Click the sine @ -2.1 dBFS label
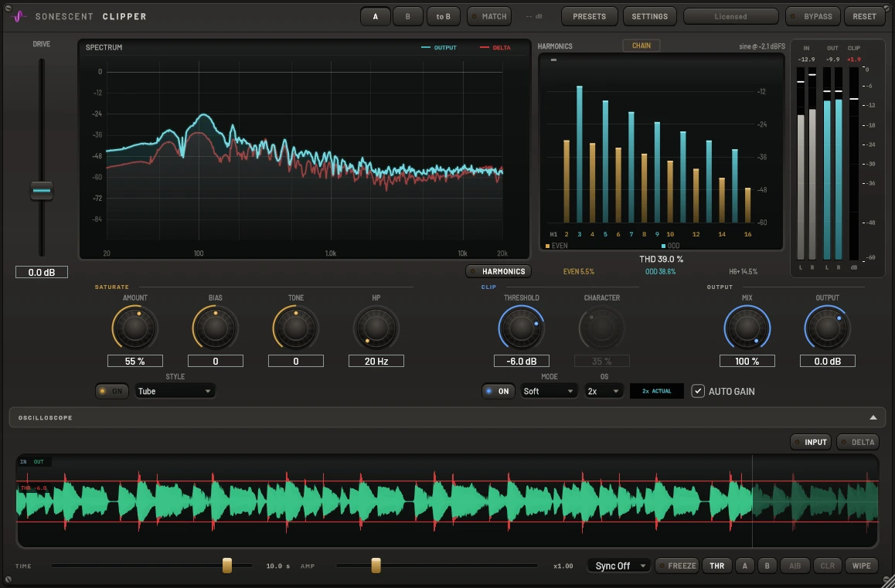 [762, 46]
